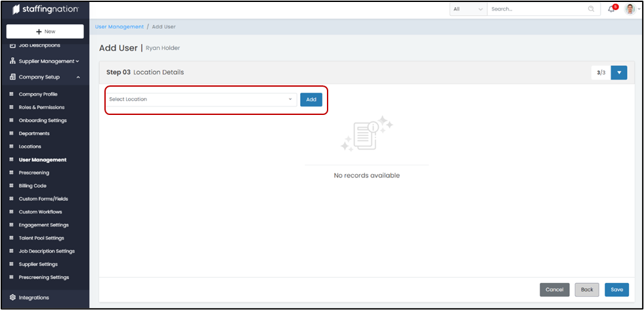The image size is (644, 310).
Task: Click the Add User breadcrumb text
Action: tap(164, 27)
